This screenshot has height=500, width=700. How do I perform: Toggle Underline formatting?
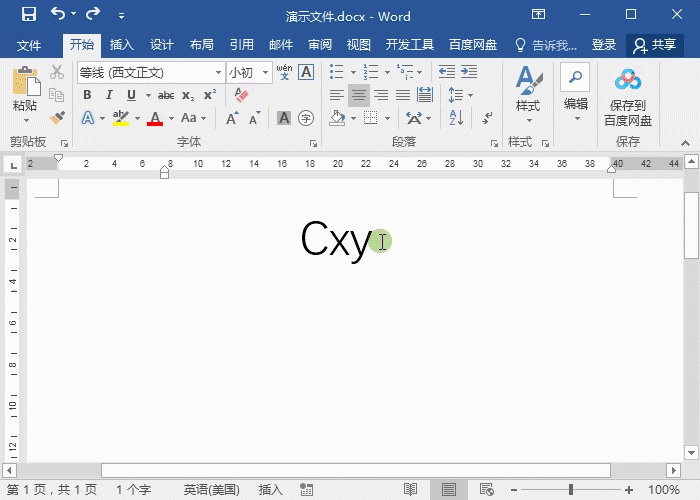[x=131, y=95]
